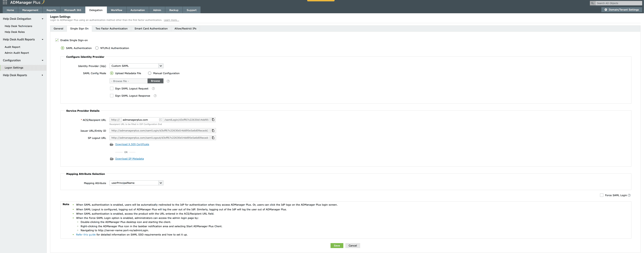Screen dimensions: 644x253
Task: Click the help icon next to Sign SAML Logout Response
Action: click(x=155, y=96)
